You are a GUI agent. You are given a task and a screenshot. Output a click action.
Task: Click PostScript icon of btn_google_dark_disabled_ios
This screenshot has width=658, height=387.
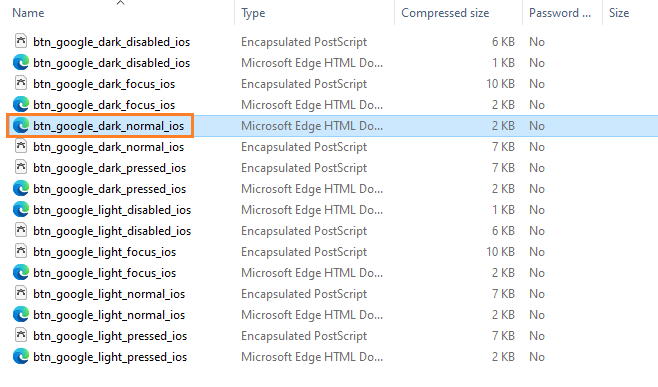21,41
